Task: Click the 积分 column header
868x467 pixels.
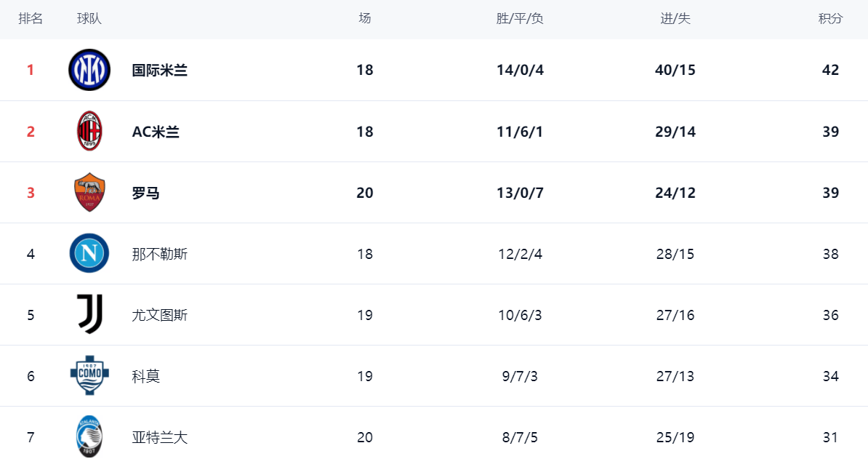Action: pos(830,19)
